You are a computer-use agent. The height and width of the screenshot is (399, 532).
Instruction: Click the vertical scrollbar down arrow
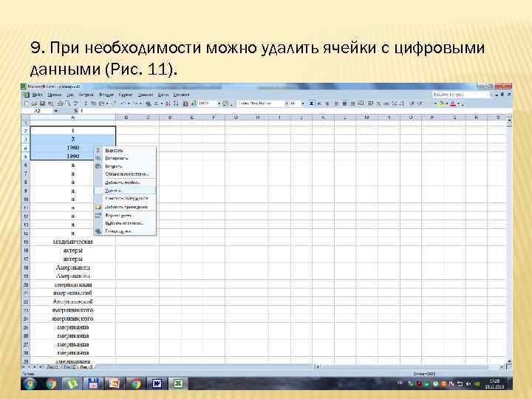pyautogui.click(x=509, y=362)
